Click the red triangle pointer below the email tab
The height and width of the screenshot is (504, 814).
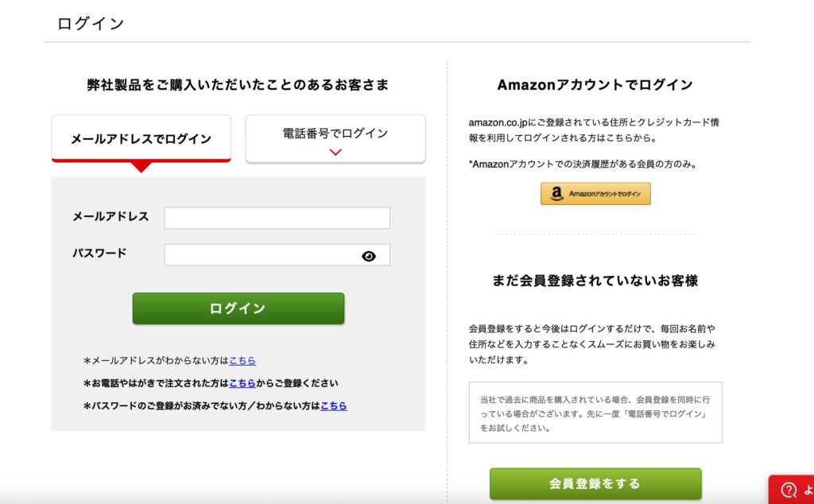141,167
